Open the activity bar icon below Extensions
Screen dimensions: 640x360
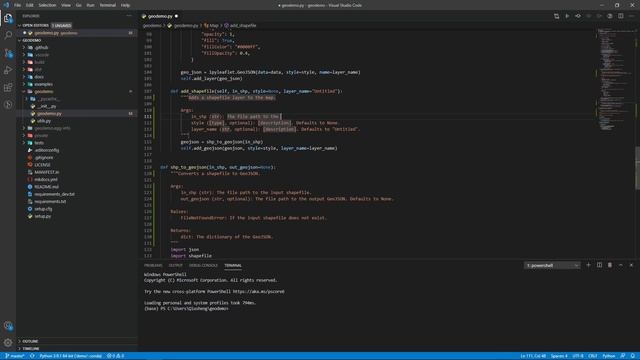tap(8, 104)
